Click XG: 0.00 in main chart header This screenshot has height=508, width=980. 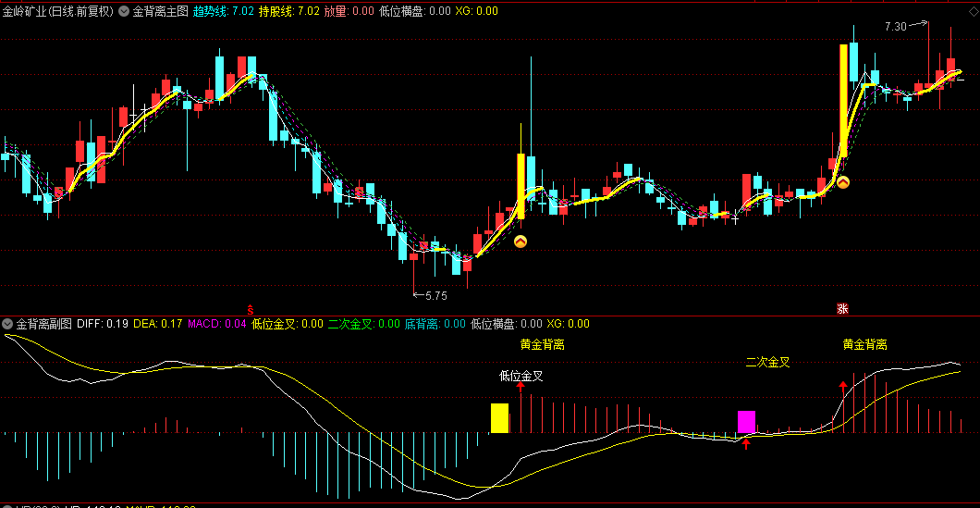[x=476, y=10]
